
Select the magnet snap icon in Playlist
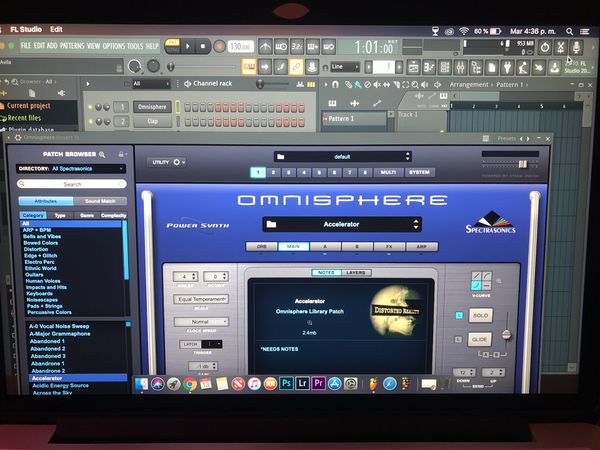(x=335, y=85)
